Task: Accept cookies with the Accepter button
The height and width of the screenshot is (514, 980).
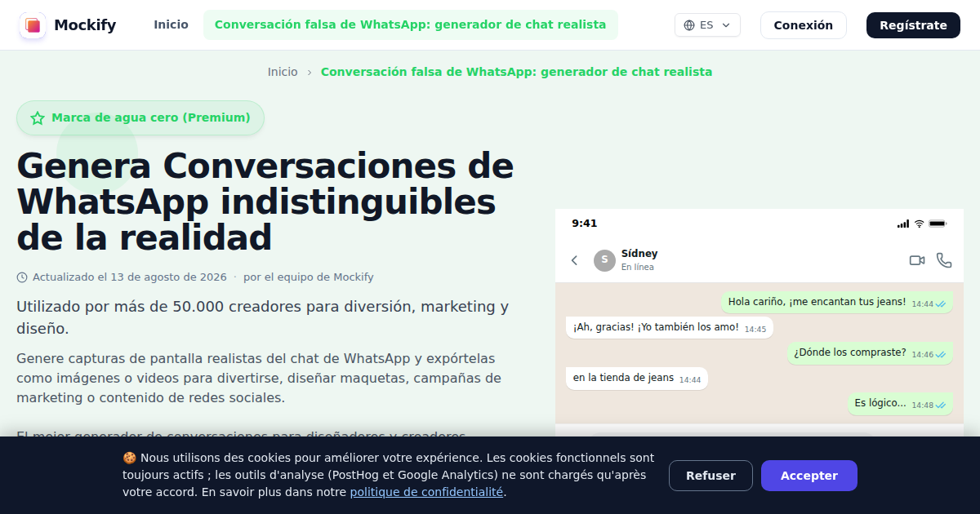Action: [x=809, y=476]
